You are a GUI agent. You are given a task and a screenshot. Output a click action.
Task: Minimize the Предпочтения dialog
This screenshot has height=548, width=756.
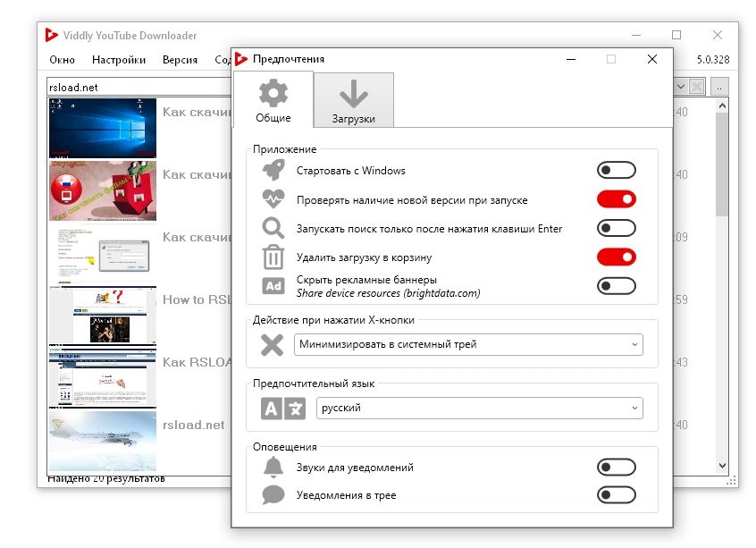click(571, 59)
